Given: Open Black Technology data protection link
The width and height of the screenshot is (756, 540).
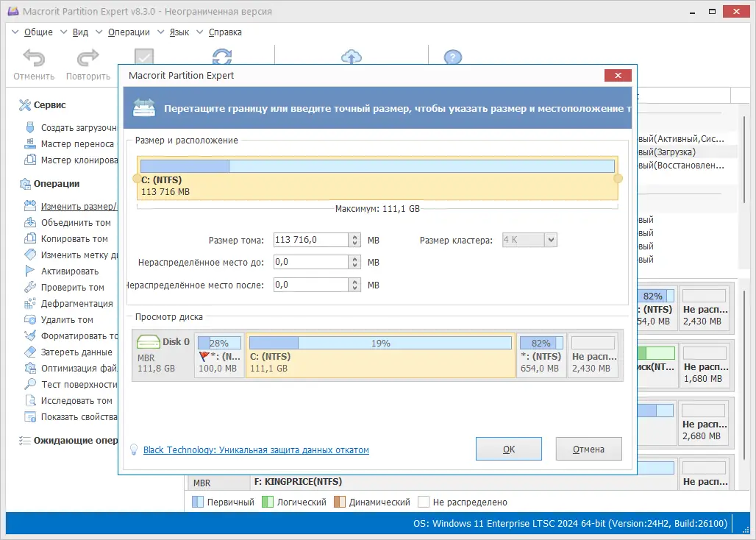Looking at the screenshot, I should (256, 450).
